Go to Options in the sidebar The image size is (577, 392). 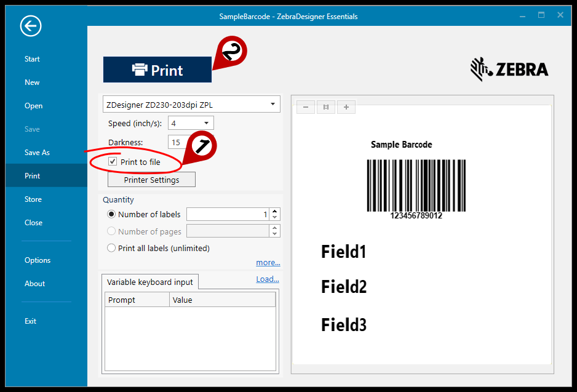(38, 260)
